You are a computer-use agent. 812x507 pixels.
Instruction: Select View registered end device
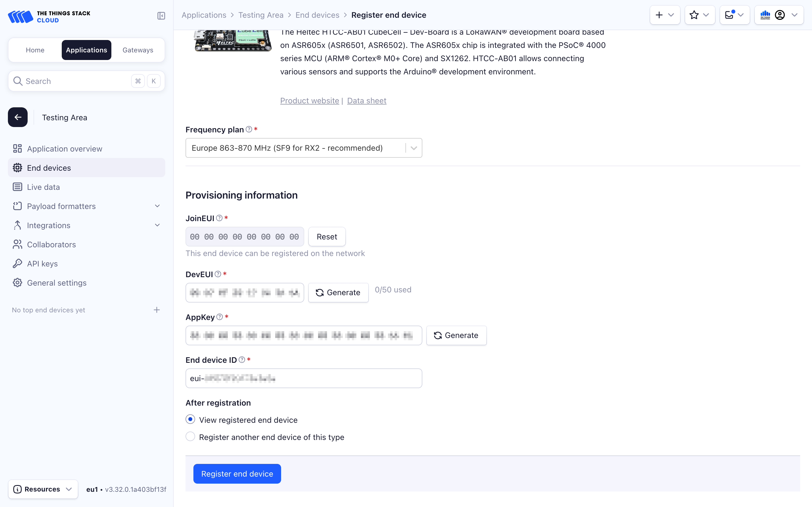pyautogui.click(x=190, y=419)
